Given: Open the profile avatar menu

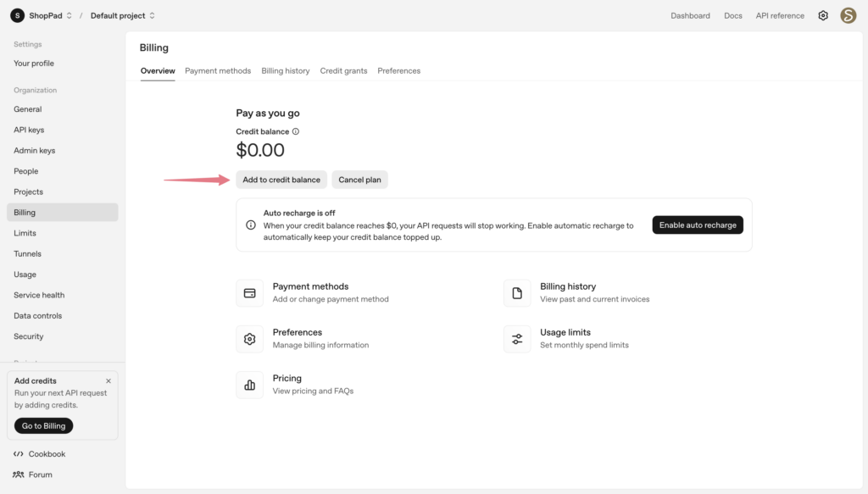Looking at the screenshot, I should (x=849, y=15).
